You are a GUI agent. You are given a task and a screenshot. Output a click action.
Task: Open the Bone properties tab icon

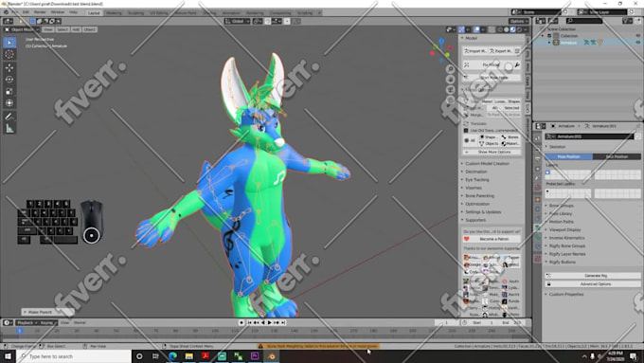(x=538, y=237)
